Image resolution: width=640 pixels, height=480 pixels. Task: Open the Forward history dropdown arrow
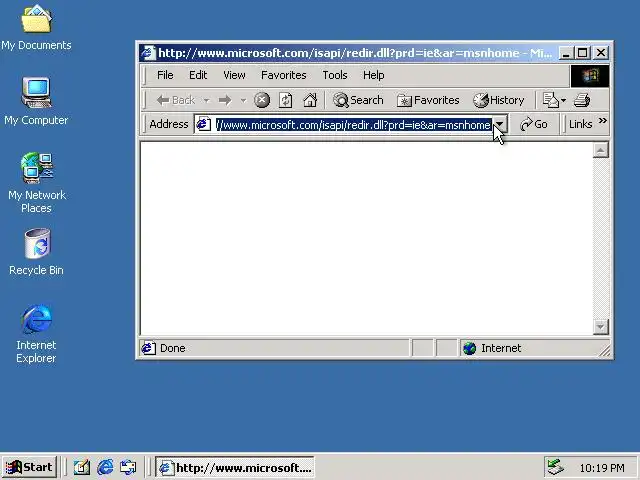click(243, 100)
